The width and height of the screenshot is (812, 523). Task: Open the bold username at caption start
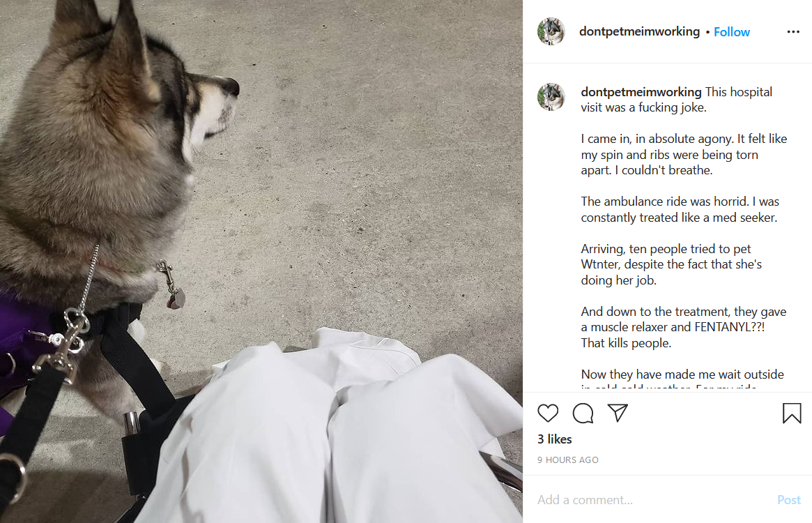(x=641, y=92)
